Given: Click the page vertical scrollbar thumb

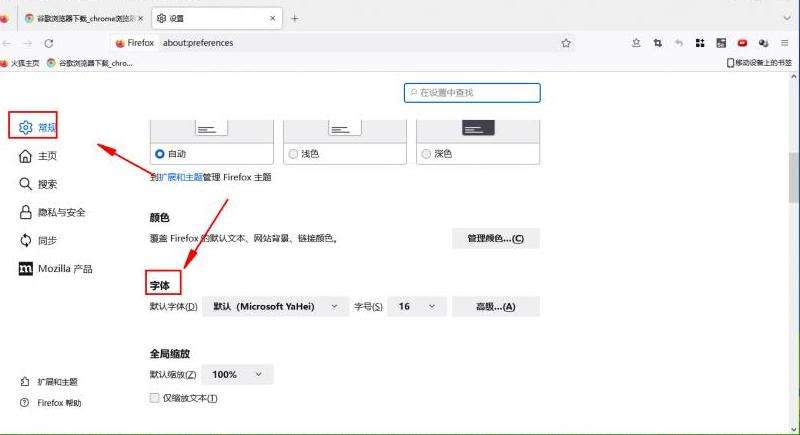Looking at the screenshot, I should (794, 177).
